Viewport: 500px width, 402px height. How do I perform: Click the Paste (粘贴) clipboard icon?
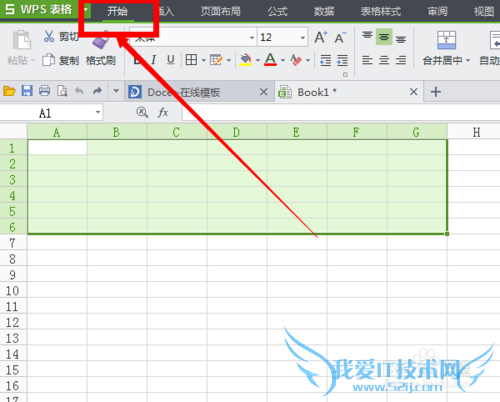[22, 40]
